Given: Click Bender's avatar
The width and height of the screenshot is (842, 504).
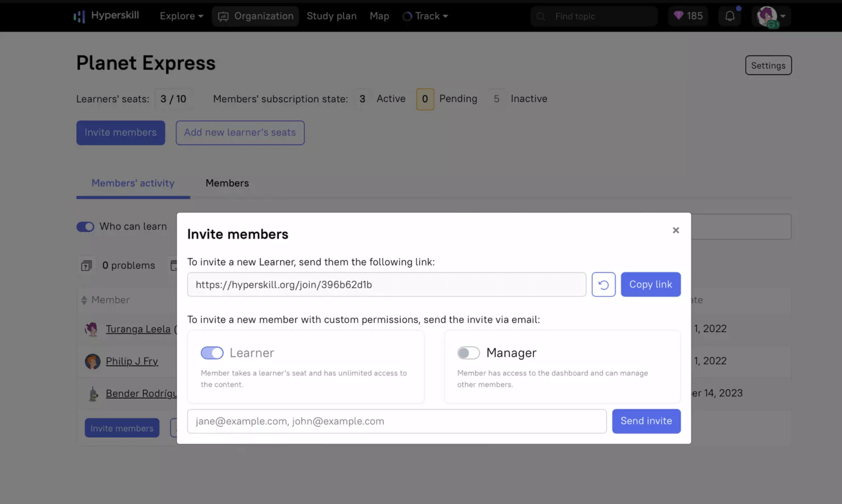Looking at the screenshot, I should click(93, 394).
